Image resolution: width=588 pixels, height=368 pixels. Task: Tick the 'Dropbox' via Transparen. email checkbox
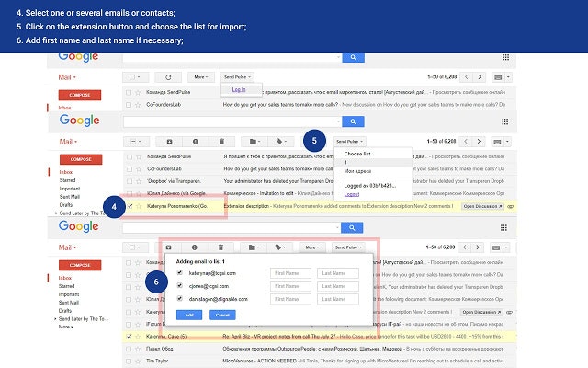(130, 181)
